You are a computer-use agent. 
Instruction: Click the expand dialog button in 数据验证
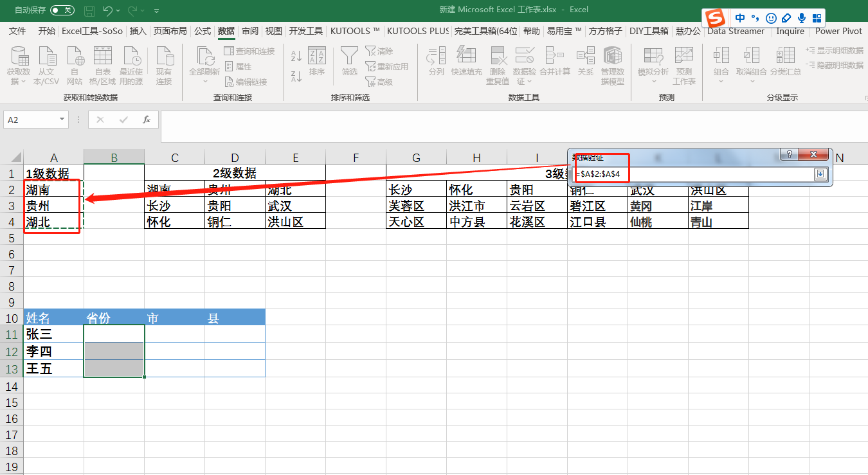pyautogui.click(x=820, y=174)
